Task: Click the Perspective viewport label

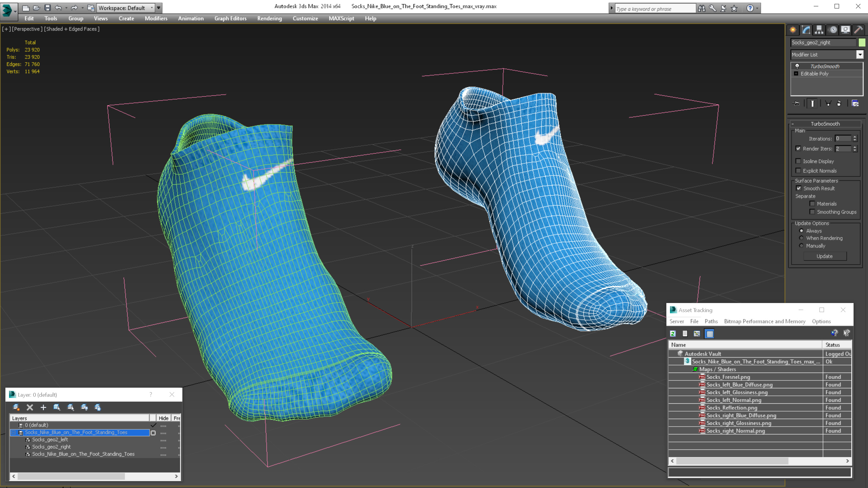Action: coord(27,29)
